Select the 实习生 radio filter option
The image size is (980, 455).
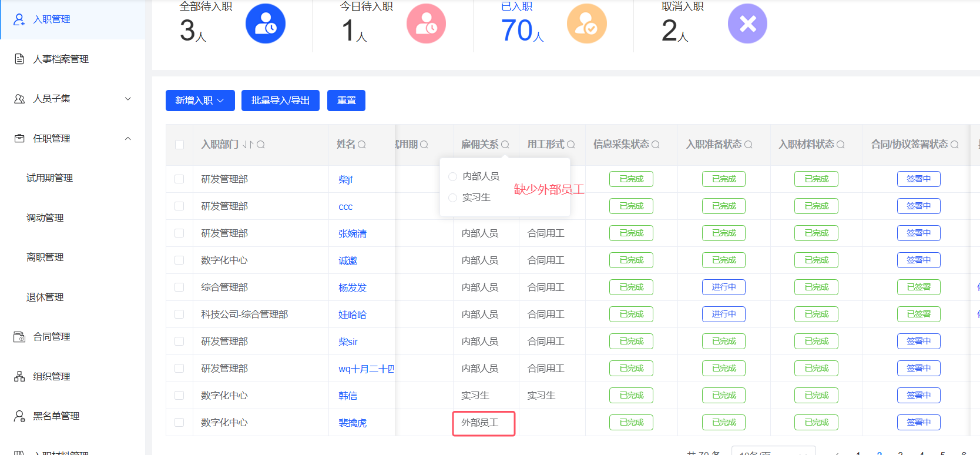click(452, 198)
